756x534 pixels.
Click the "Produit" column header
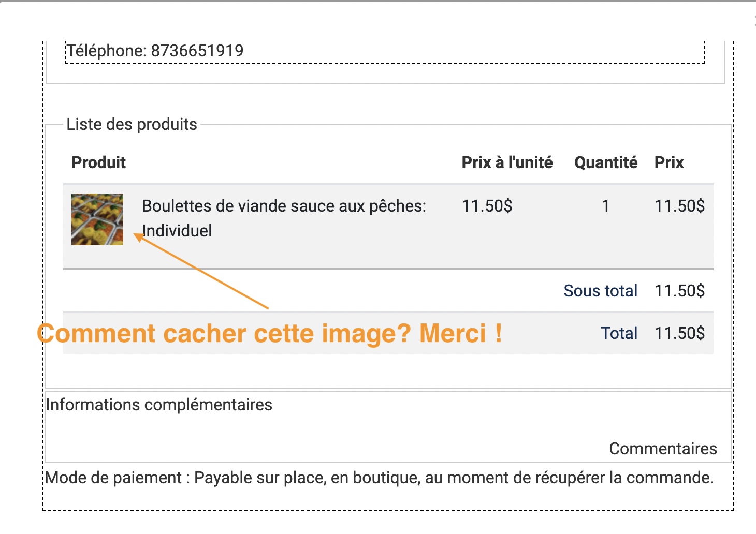pyautogui.click(x=98, y=162)
